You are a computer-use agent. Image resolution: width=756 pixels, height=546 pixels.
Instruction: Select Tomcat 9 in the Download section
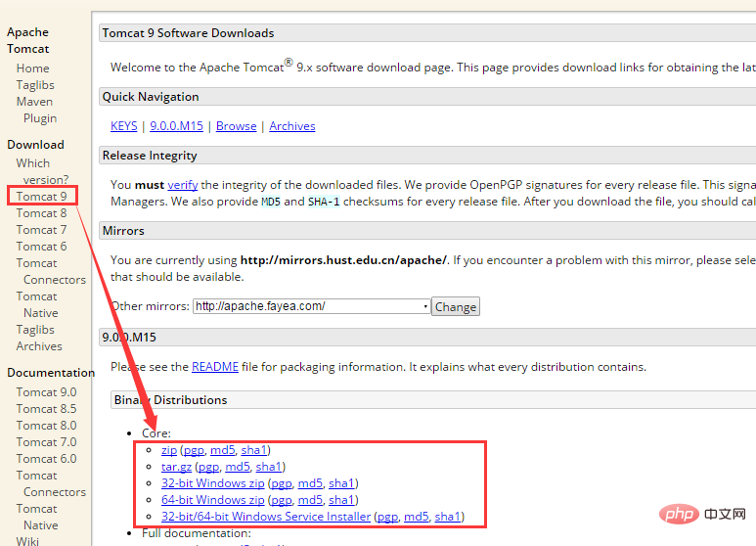41,197
